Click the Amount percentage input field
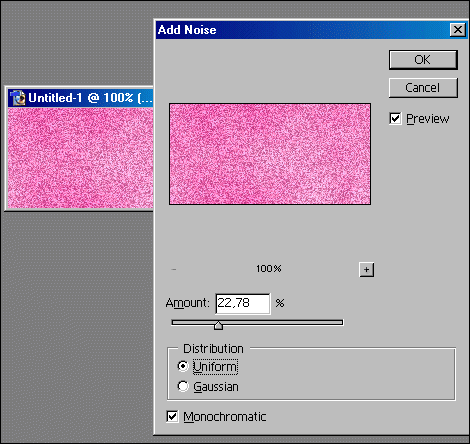This screenshot has width=470, height=444. tap(243, 303)
